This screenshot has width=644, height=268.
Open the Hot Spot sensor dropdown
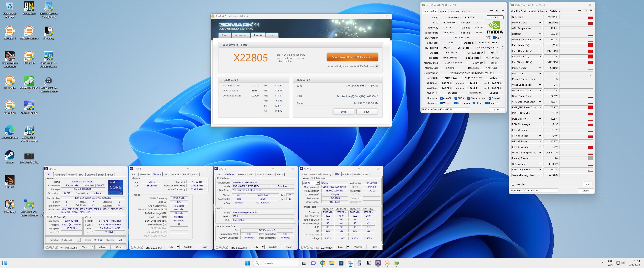click(x=540, y=34)
